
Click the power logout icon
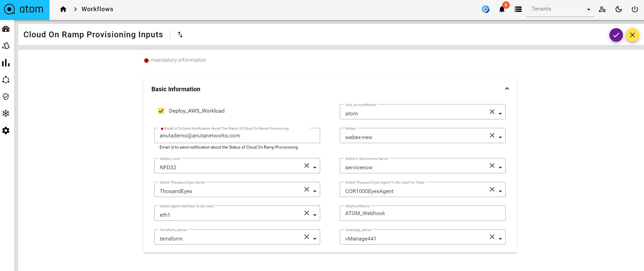[635, 9]
